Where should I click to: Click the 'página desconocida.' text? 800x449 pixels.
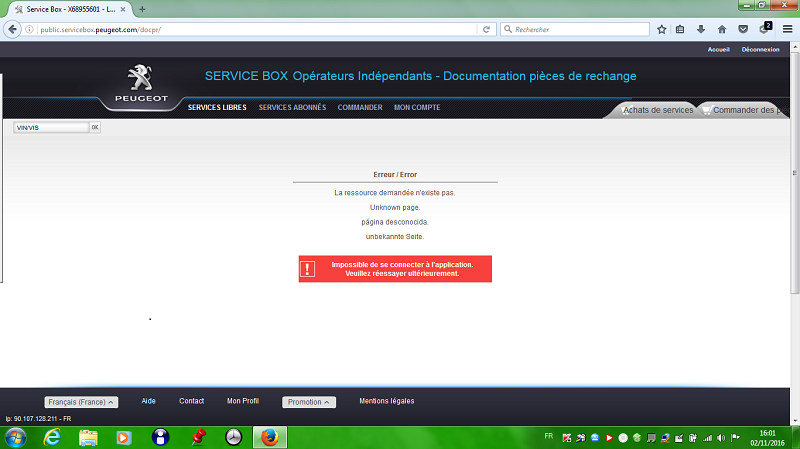pos(395,222)
